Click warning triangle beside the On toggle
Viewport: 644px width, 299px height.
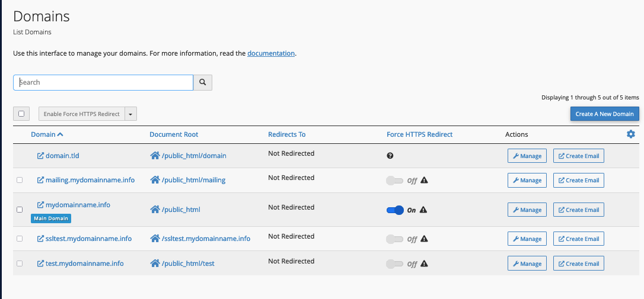click(x=423, y=210)
